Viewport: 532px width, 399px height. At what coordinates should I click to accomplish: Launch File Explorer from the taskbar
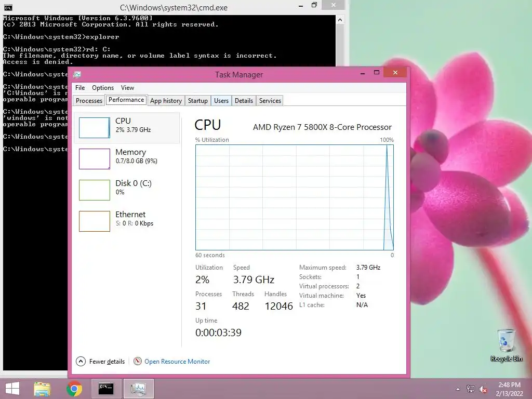[42, 389]
